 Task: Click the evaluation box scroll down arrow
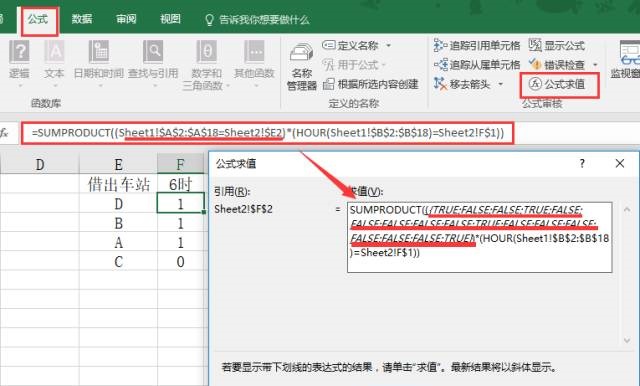[x=627, y=340]
